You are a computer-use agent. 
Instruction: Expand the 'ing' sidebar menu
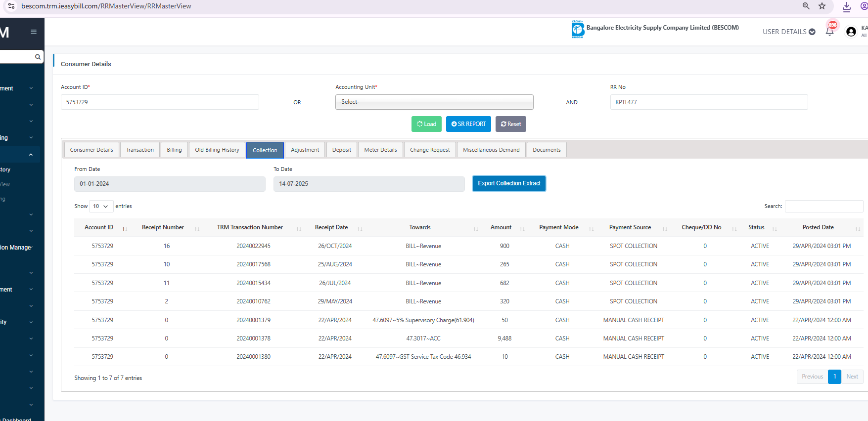pos(17,138)
